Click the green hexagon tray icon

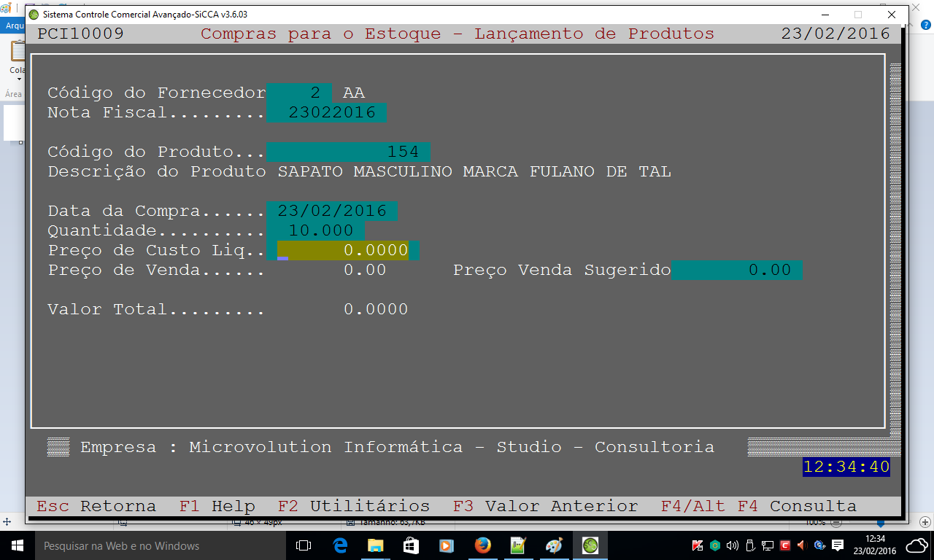click(716, 545)
